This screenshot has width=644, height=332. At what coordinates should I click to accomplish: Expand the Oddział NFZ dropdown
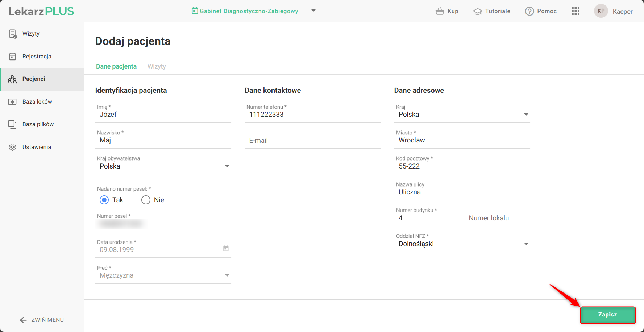click(x=526, y=244)
